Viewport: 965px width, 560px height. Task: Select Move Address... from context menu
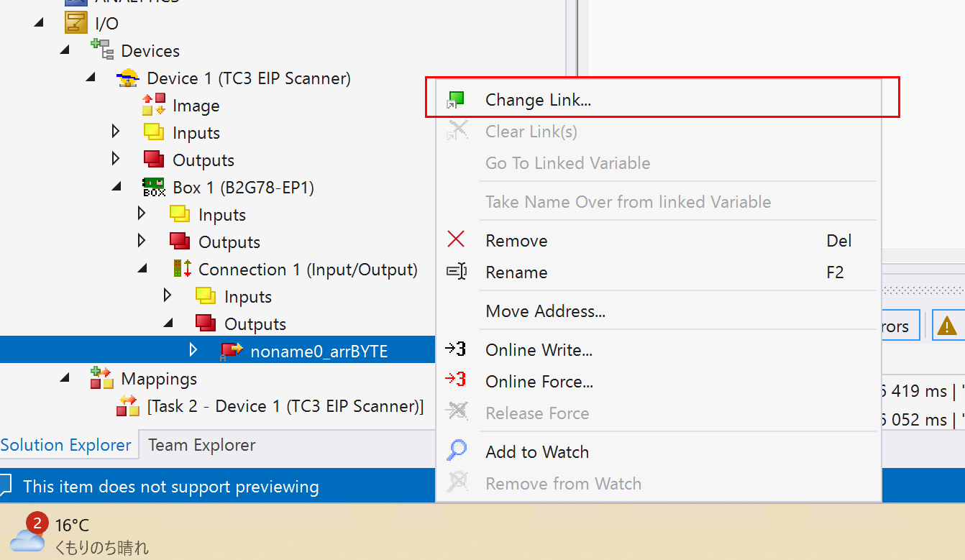pos(545,311)
